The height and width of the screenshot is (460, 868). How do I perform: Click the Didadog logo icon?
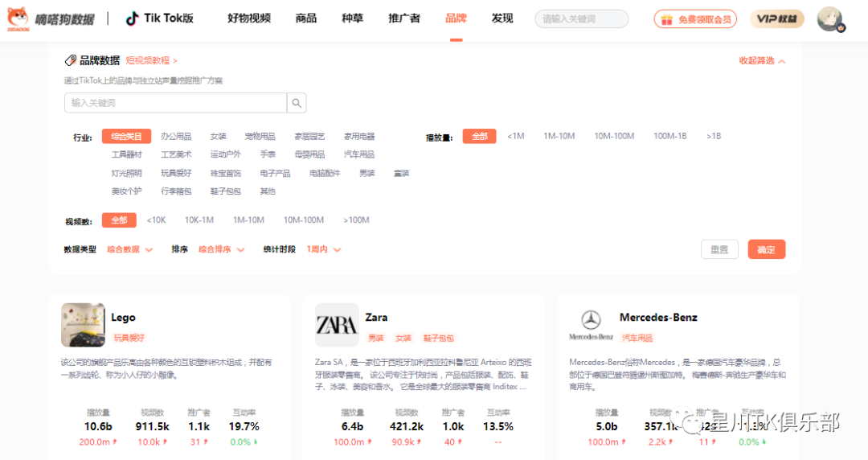(x=18, y=18)
